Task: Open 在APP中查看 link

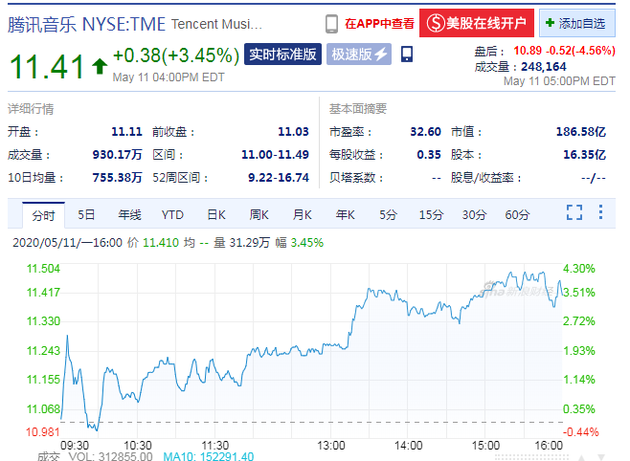Action: [x=379, y=24]
